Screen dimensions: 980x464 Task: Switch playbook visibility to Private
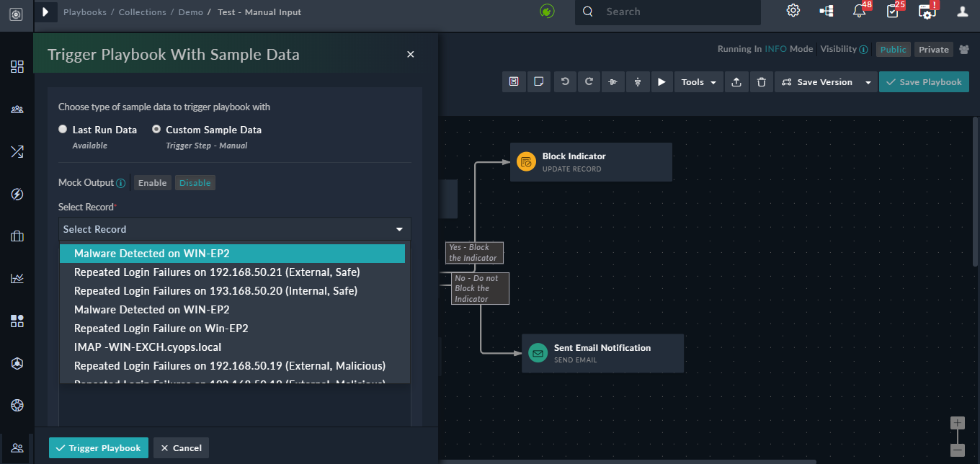click(x=933, y=49)
